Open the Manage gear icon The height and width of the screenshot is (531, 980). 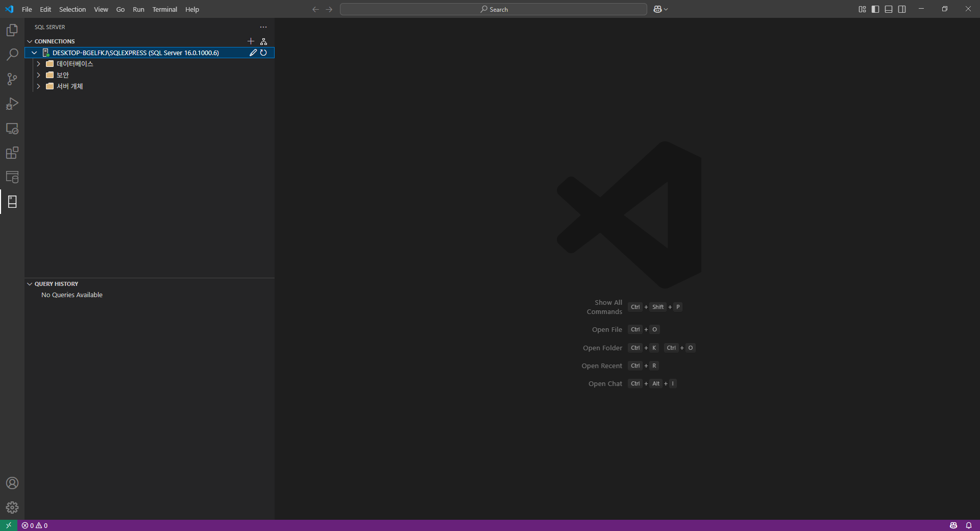point(12,508)
